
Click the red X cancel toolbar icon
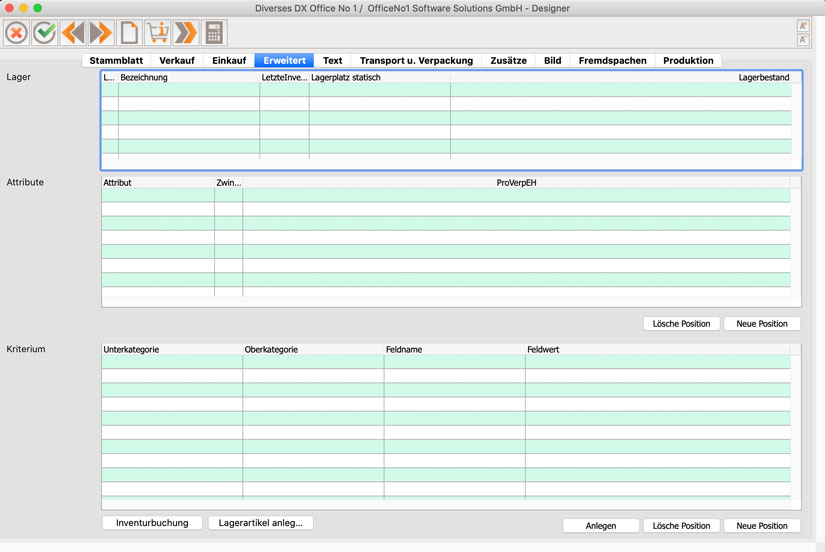coord(16,33)
